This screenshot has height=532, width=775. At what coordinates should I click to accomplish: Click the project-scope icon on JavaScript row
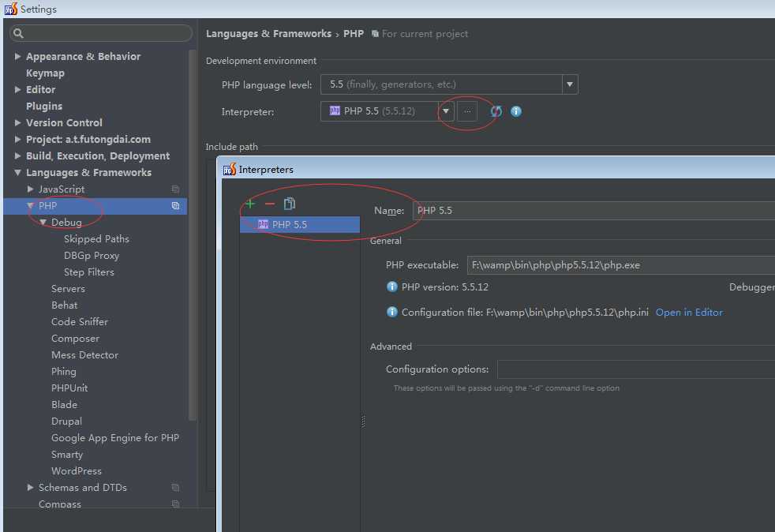175,189
